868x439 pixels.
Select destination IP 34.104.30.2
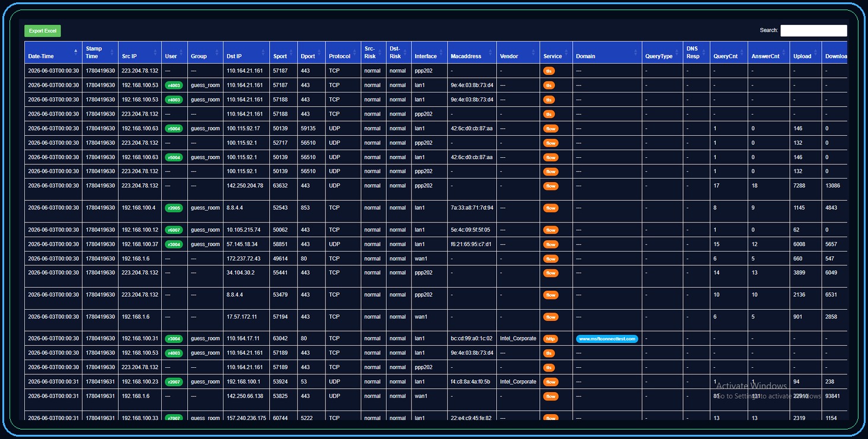pyautogui.click(x=240, y=273)
